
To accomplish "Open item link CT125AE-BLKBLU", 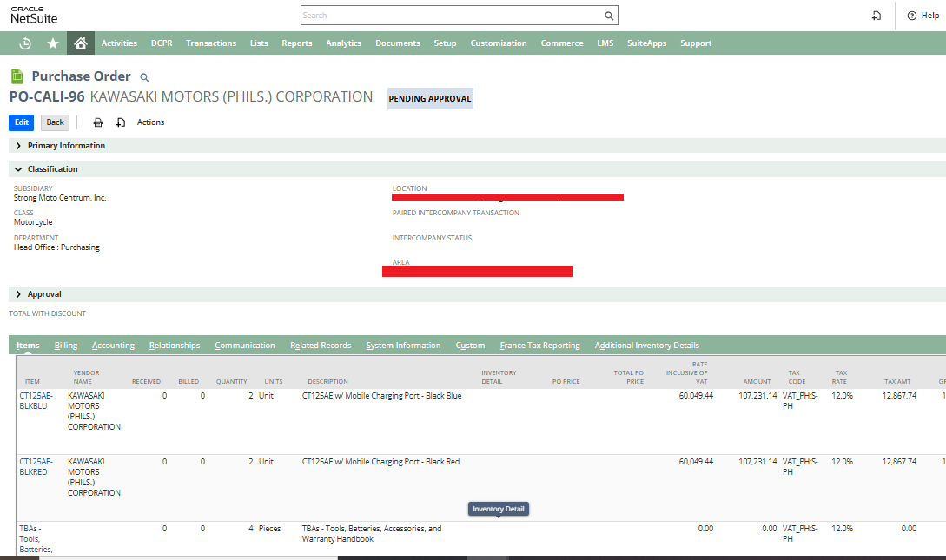I will click(36, 401).
